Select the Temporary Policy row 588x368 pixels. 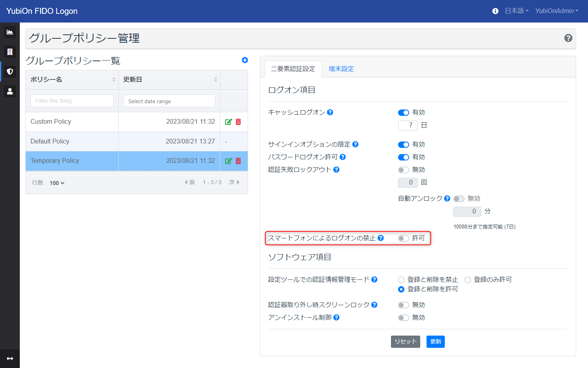(x=137, y=161)
